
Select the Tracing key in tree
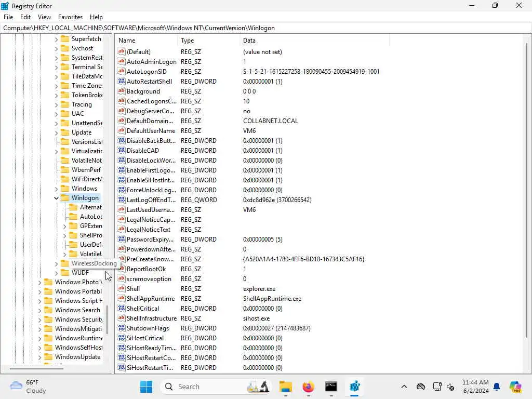(82, 104)
